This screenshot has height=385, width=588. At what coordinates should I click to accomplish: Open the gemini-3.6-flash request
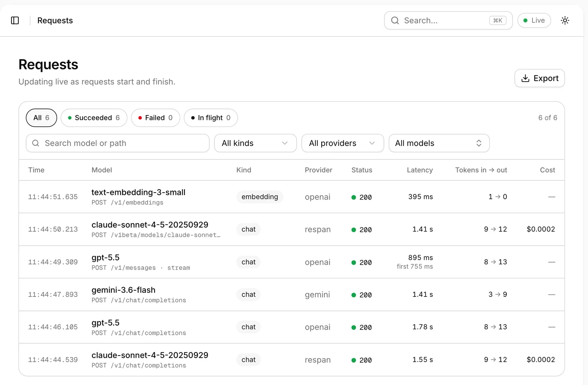coord(292,295)
